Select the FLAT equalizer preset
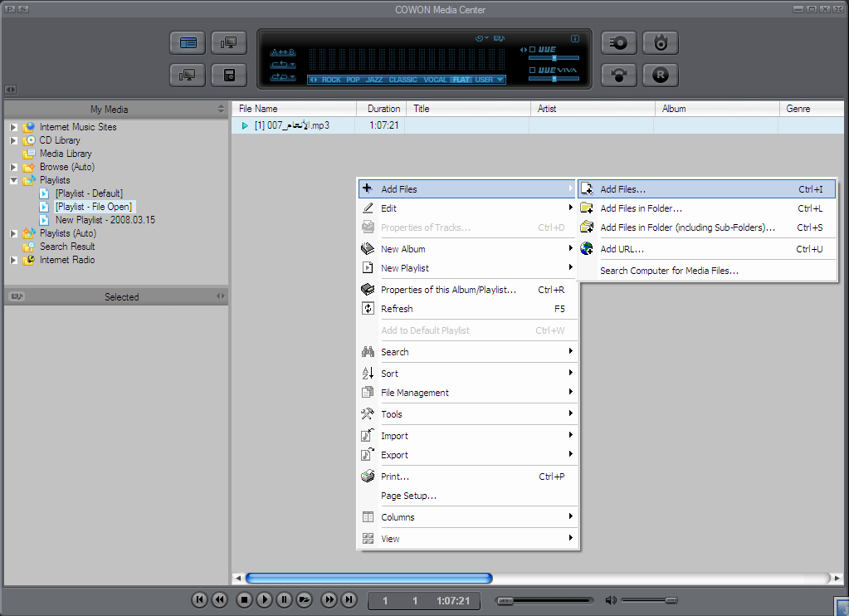 point(462,80)
